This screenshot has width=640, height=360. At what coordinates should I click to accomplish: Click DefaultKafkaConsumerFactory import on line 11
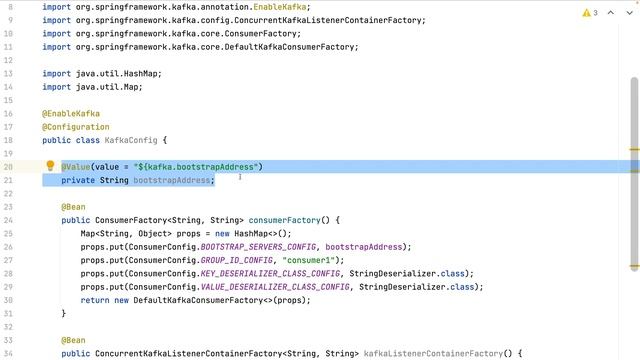[x=289, y=47]
